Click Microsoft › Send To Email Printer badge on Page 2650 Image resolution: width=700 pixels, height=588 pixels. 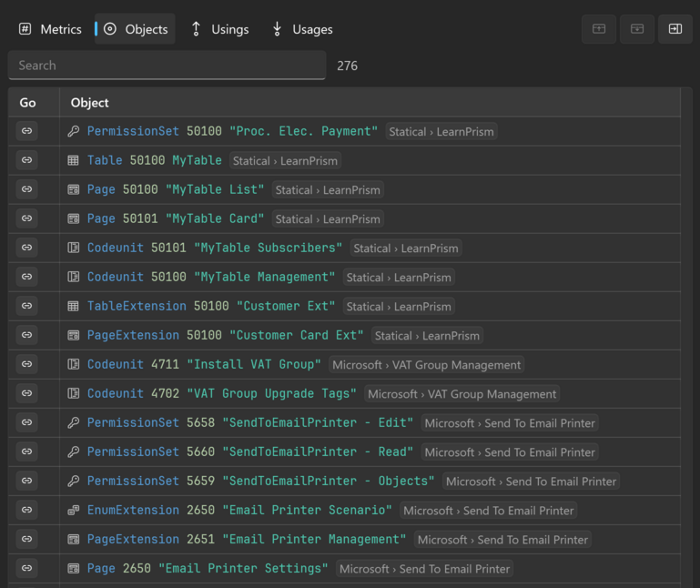[424, 569]
